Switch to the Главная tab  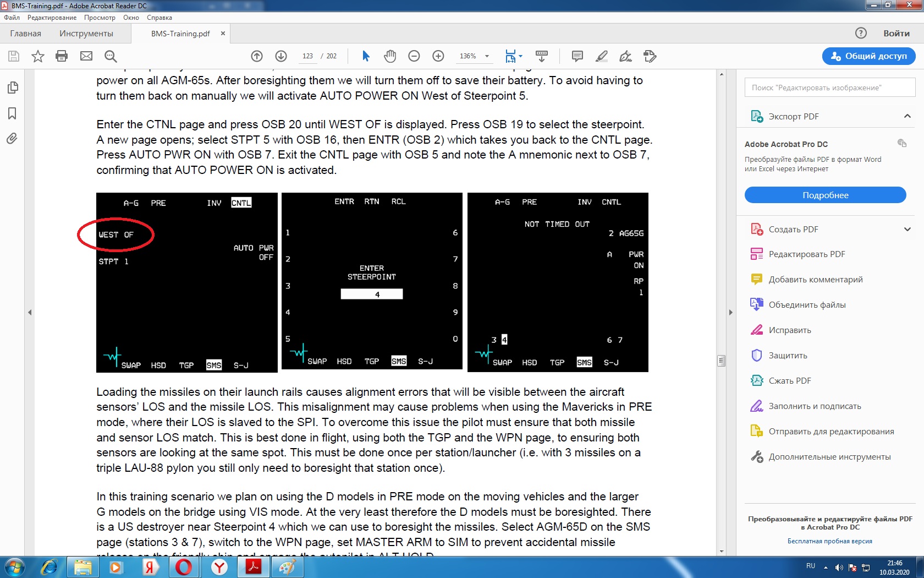[25, 34]
